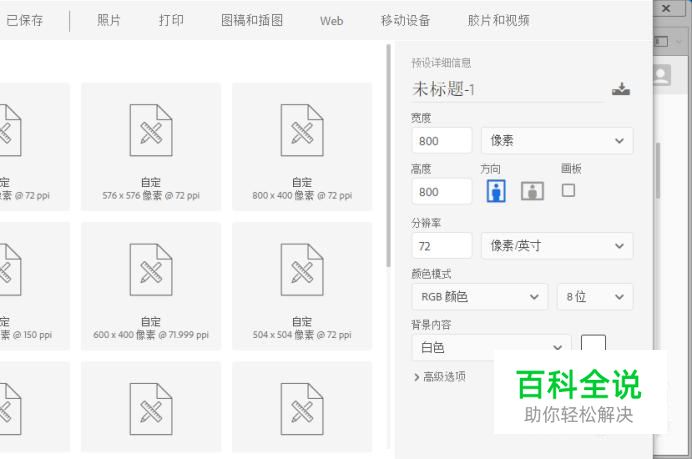Enable the 画板 artboard checkbox
692x459 pixels.
coord(568,191)
